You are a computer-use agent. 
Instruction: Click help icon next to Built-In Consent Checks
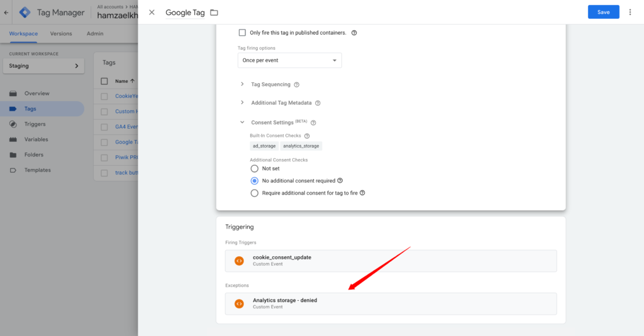pos(307,136)
